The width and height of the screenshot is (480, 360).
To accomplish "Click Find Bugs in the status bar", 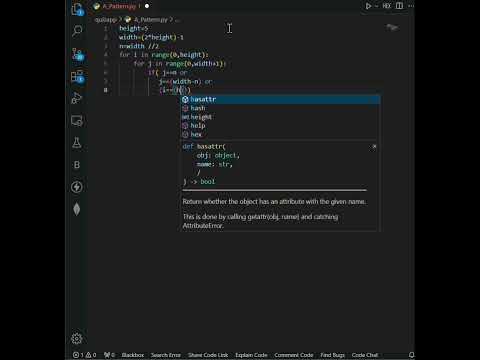I will (332, 355).
